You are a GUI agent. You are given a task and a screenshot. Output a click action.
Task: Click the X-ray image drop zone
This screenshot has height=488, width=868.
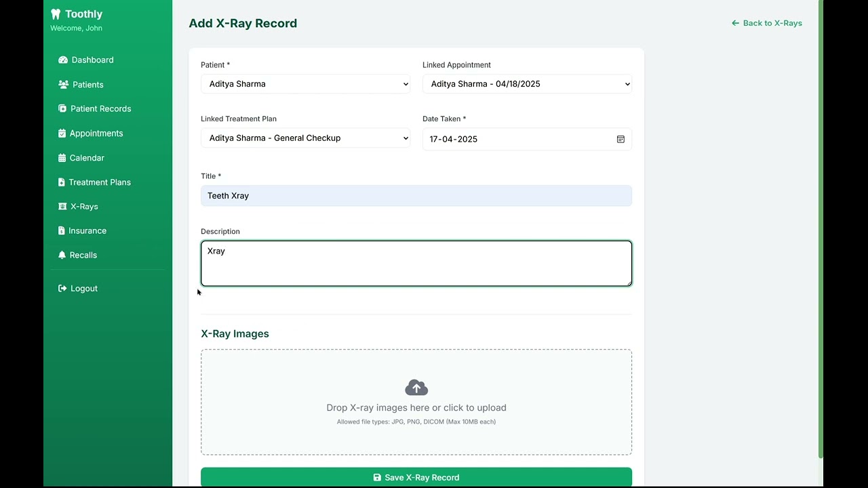(x=416, y=402)
